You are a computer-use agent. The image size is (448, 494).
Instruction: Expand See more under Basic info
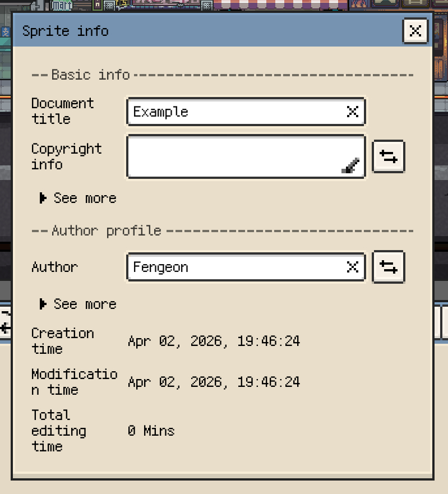(x=78, y=198)
